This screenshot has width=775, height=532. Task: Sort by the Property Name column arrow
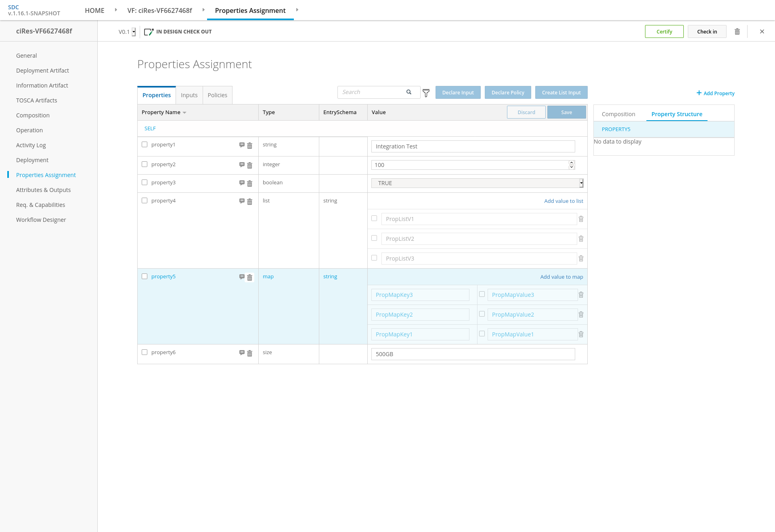tap(184, 113)
